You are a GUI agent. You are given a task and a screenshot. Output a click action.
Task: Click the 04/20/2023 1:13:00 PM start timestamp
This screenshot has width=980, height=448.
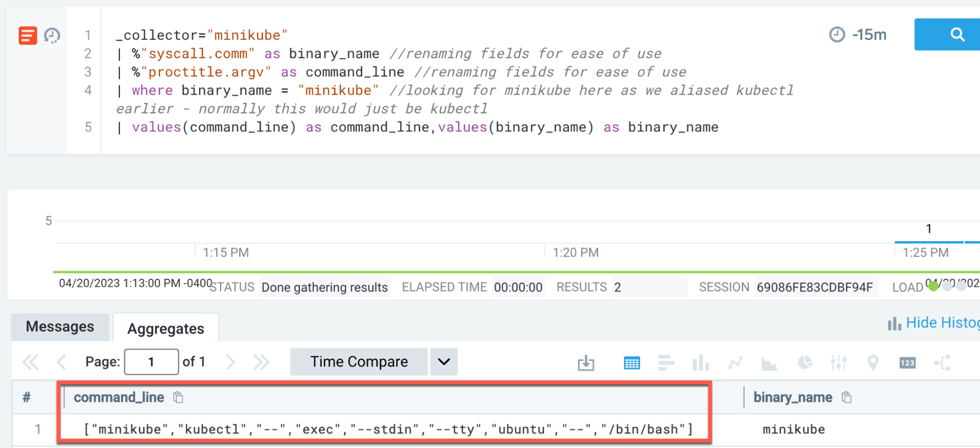coord(136,283)
